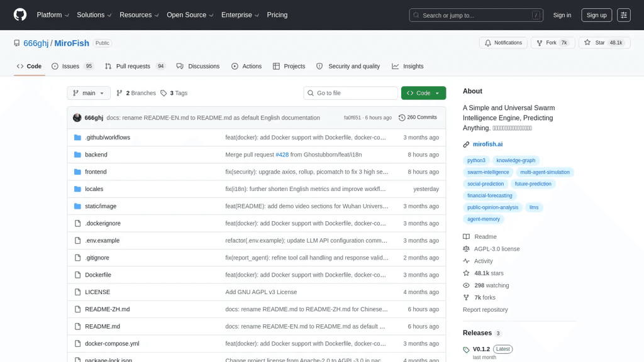The height and width of the screenshot is (362, 644).
Task: Open the .github/workflows folder
Action: (108, 138)
